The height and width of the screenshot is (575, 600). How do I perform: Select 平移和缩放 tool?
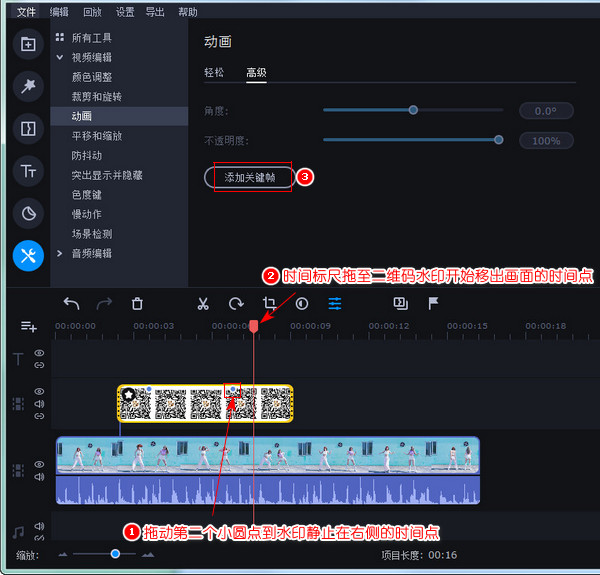(97, 136)
